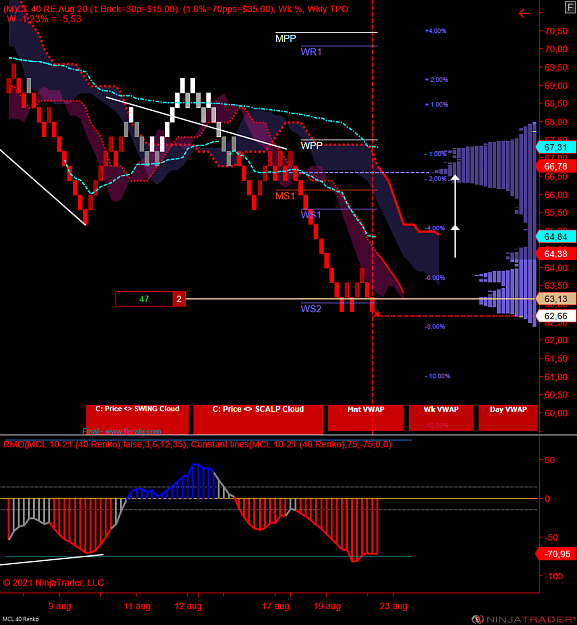577x625 pixels.
Task: Click the Mnt VWAP button
Action: point(365,418)
